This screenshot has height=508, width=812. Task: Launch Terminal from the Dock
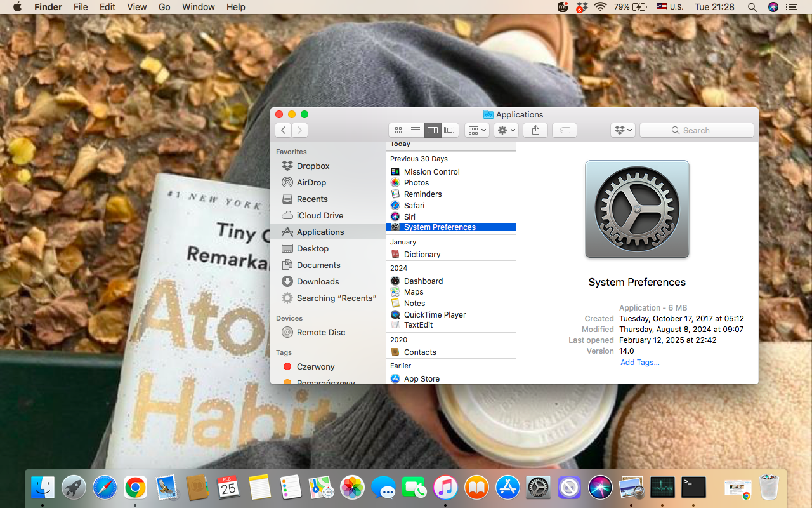point(693,487)
